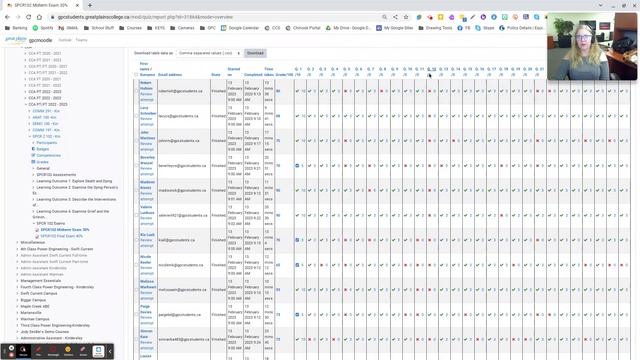Open a new browser tab

pos(90,5)
